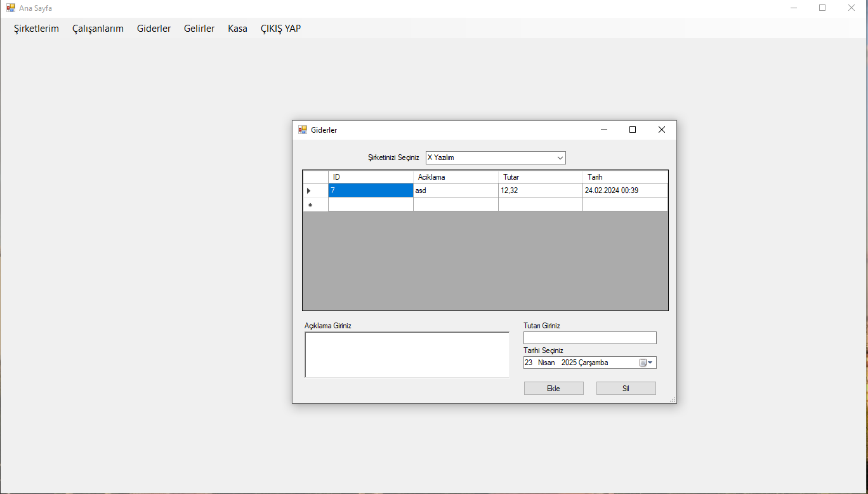Click the Tutarı Giriniz input field

pyautogui.click(x=589, y=338)
